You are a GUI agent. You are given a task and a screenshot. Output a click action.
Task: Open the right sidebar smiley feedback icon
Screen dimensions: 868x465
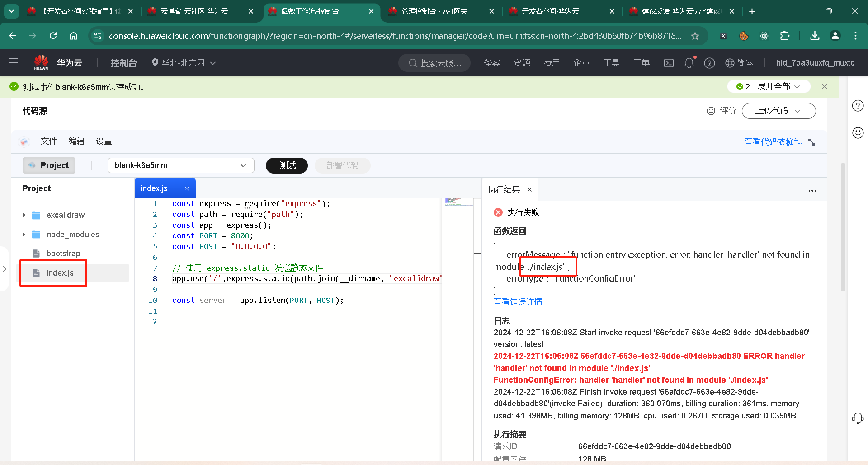(x=858, y=132)
